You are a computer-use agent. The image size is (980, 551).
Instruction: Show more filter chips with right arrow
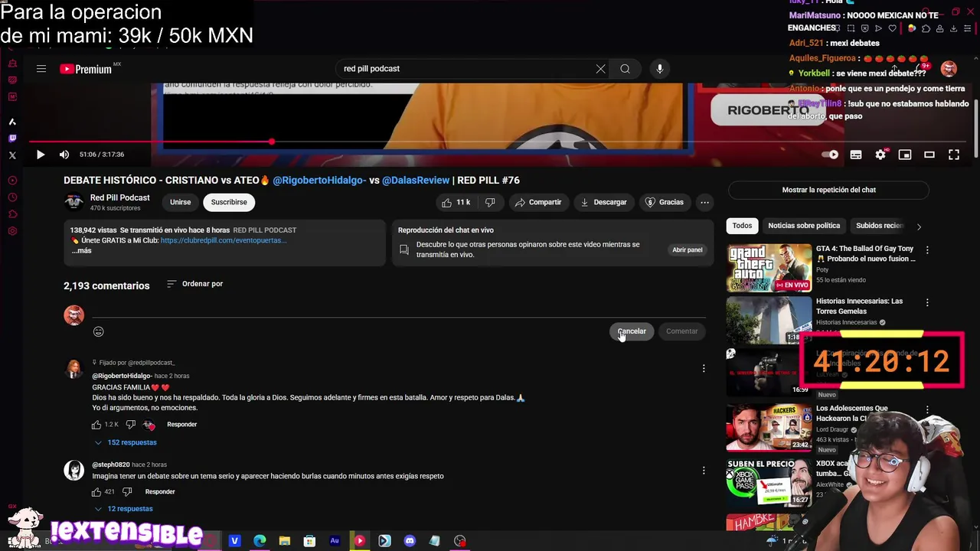point(919,227)
